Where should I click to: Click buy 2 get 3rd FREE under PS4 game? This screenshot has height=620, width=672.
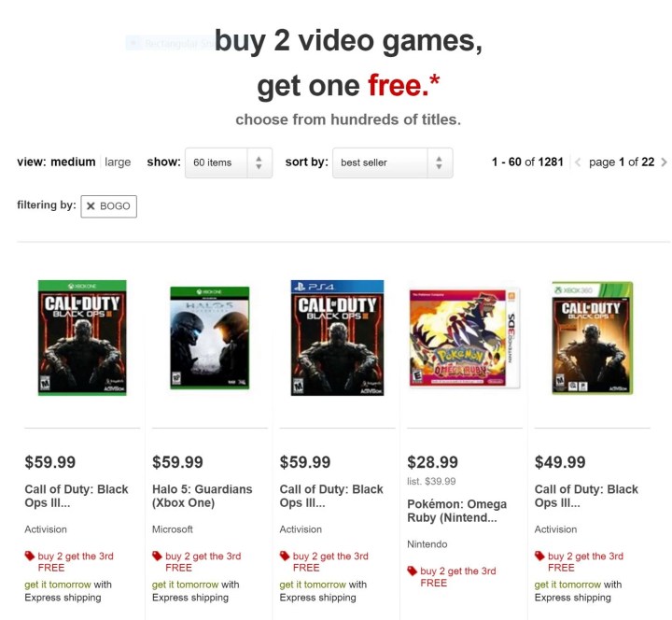coord(330,562)
